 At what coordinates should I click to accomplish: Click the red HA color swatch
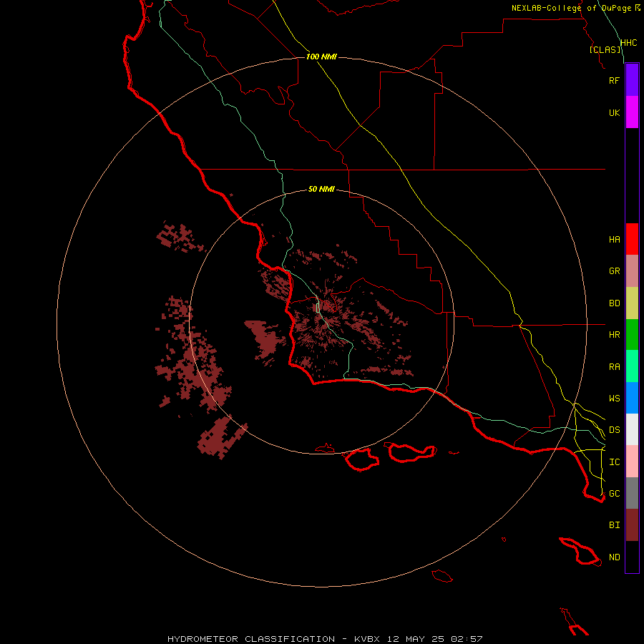(632, 239)
